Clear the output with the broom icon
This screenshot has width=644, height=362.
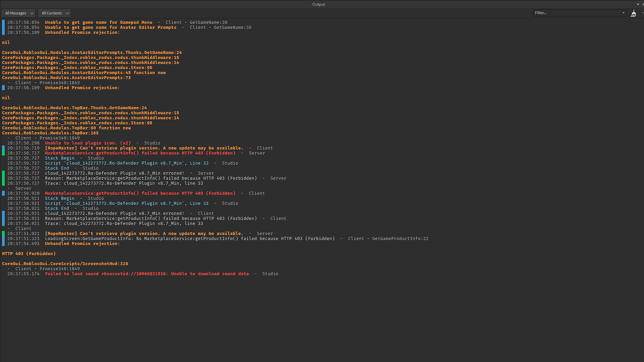click(633, 13)
